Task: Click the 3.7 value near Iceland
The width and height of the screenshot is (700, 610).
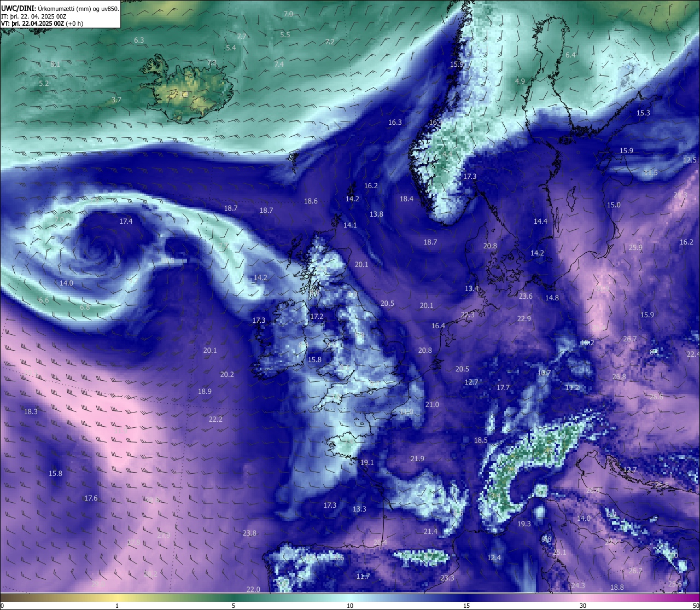Action: coord(116,100)
